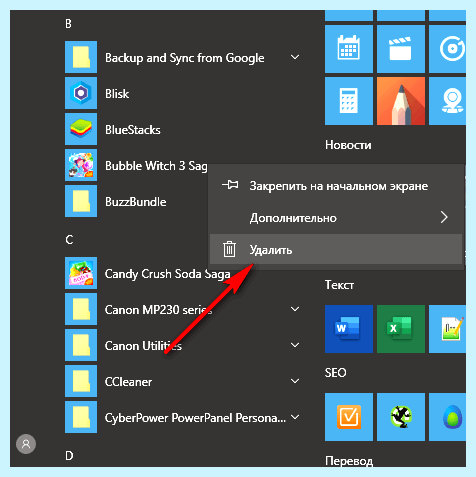This screenshot has height=477, width=476.
Task: Open the Blisk browser app icon
Action: (x=81, y=93)
